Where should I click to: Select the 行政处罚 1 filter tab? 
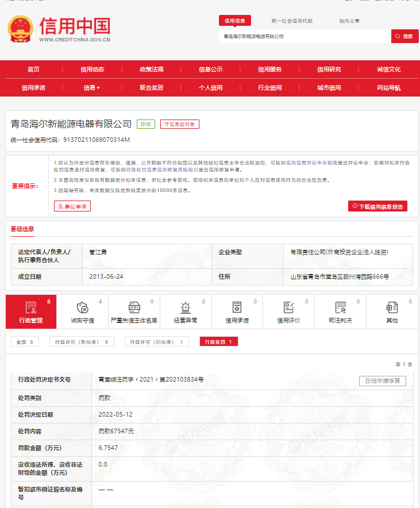tap(218, 342)
